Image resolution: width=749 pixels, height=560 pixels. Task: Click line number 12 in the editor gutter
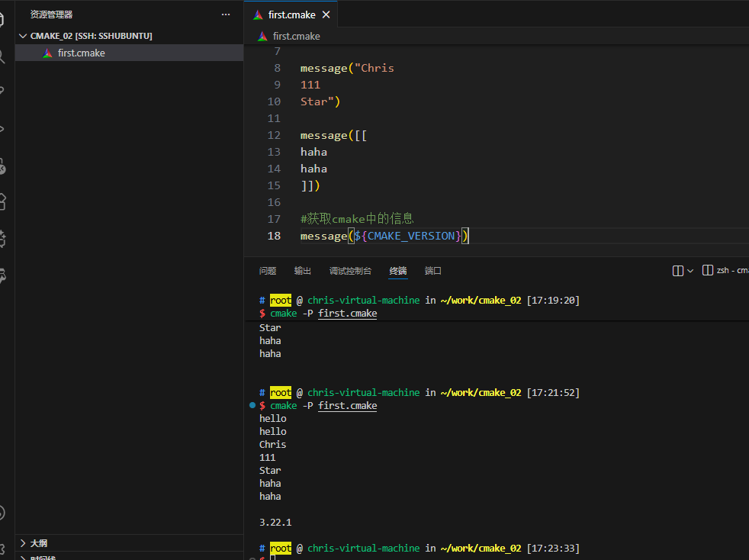tap(274, 135)
